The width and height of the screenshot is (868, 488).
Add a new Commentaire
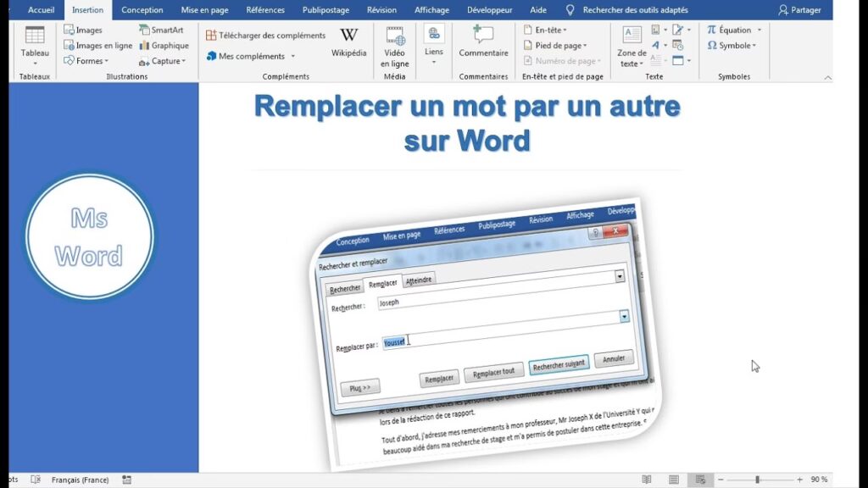(x=483, y=42)
